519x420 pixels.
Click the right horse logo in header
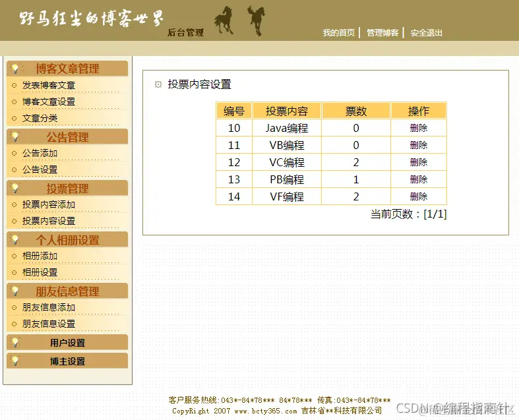click(256, 20)
